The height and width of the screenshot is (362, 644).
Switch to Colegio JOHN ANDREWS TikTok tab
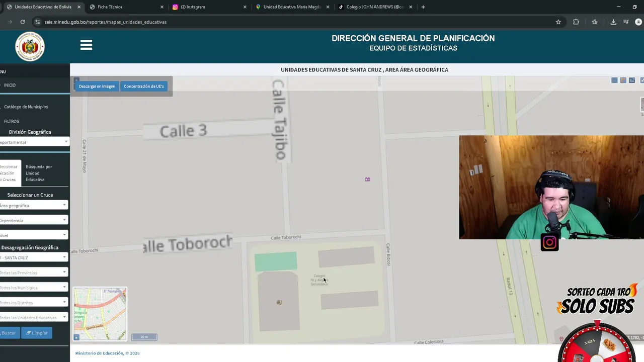375,7
